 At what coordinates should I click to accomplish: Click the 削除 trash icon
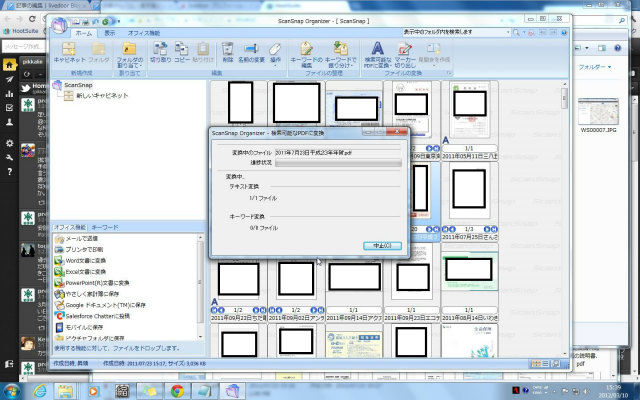coord(227,52)
